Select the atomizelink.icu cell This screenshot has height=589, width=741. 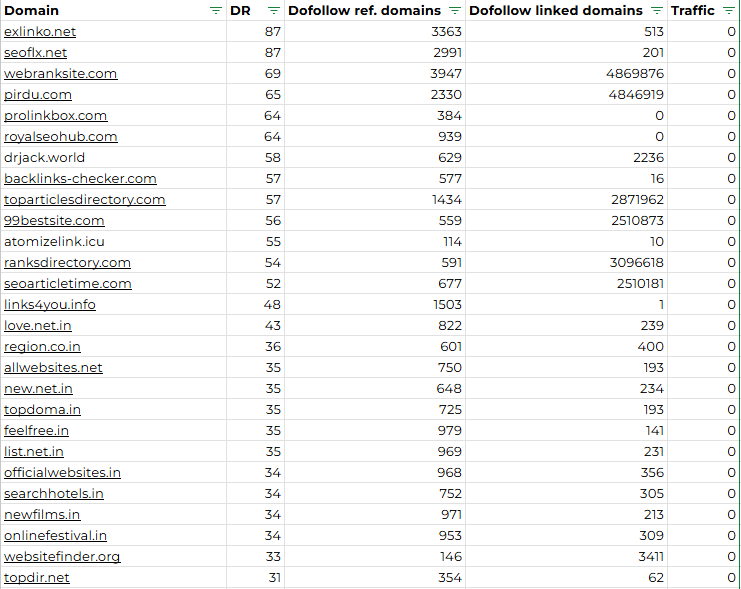coord(113,242)
